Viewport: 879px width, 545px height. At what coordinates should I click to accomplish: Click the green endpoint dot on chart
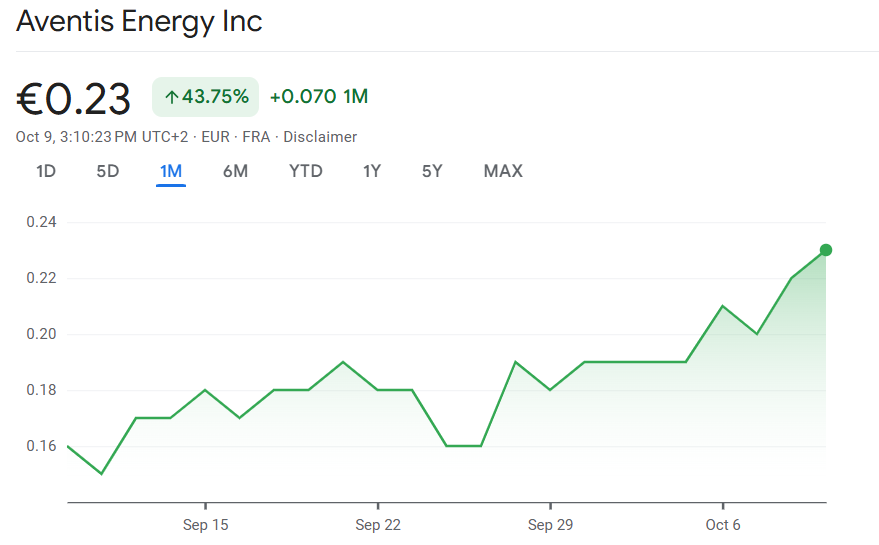(x=826, y=250)
